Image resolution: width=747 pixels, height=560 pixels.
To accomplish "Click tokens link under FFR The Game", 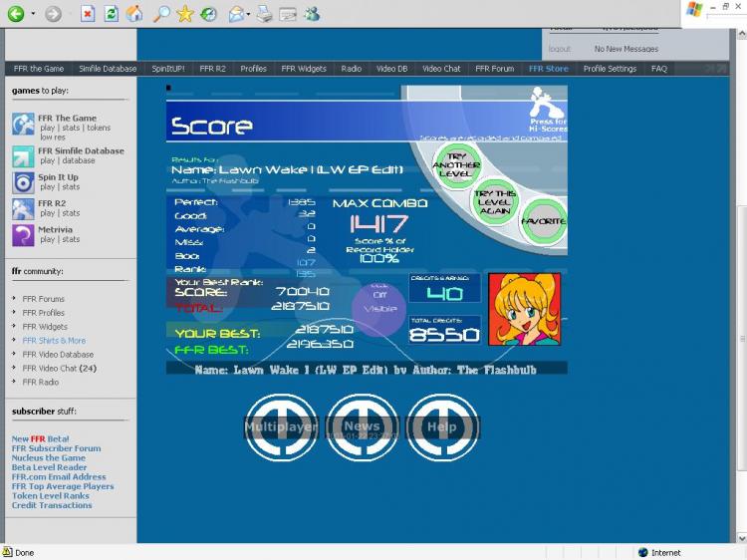I will click(x=99, y=128).
